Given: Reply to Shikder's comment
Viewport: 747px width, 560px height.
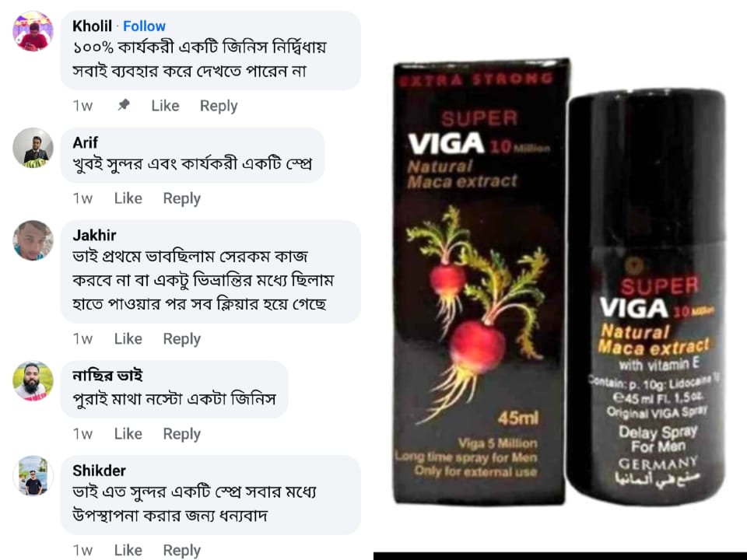Looking at the screenshot, I should (x=182, y=551).
